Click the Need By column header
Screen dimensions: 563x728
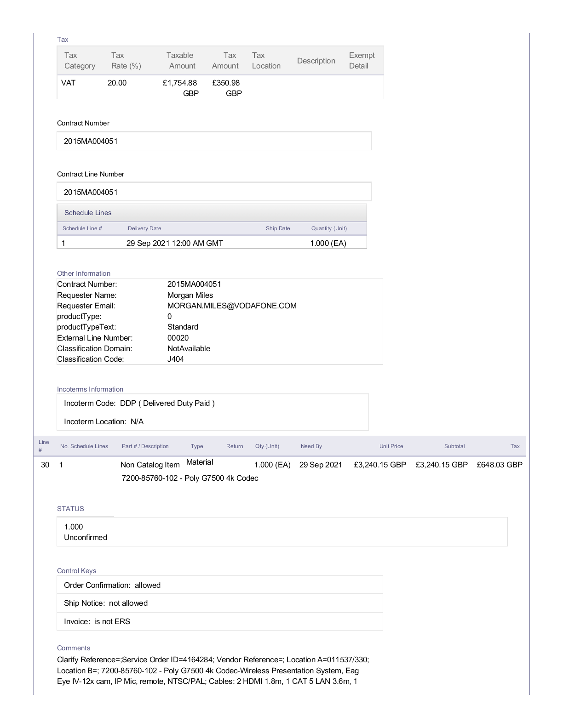click(311, 446)
